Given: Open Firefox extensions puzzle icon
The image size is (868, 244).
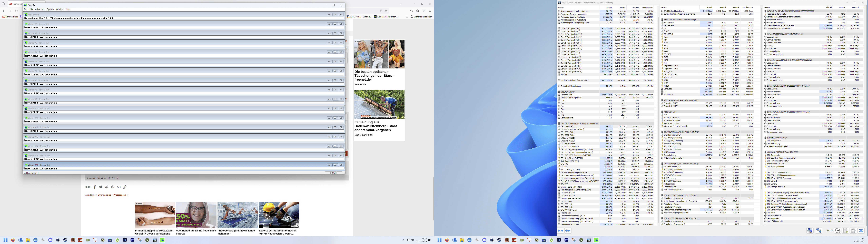Looking at the screenshot, I should point(424,11).
